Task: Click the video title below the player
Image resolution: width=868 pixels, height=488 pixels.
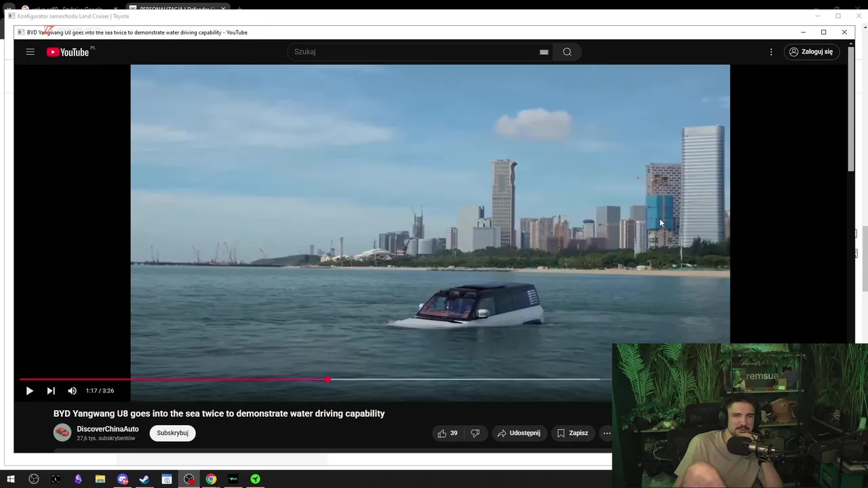Action: click(x=219, y=413)
